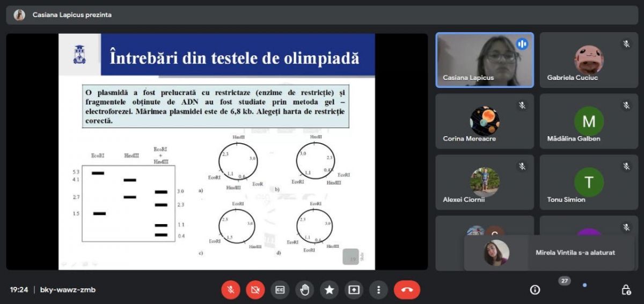
Task: Click the school crest logo on slide
Action: 79,55
